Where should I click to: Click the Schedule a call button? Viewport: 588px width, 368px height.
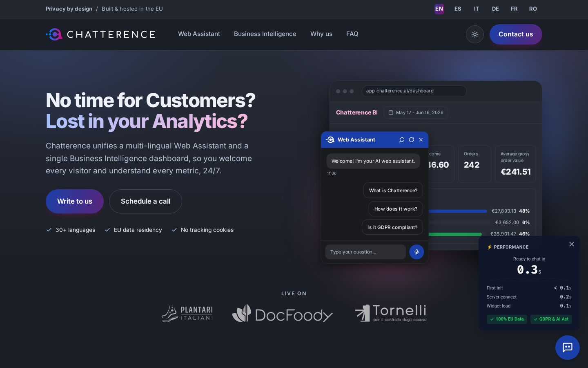(x=145, y=201)
